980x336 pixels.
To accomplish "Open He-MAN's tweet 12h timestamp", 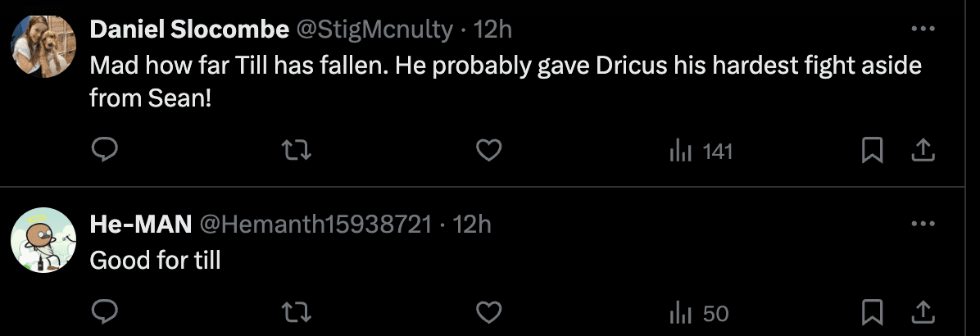I will pos(472,224).
